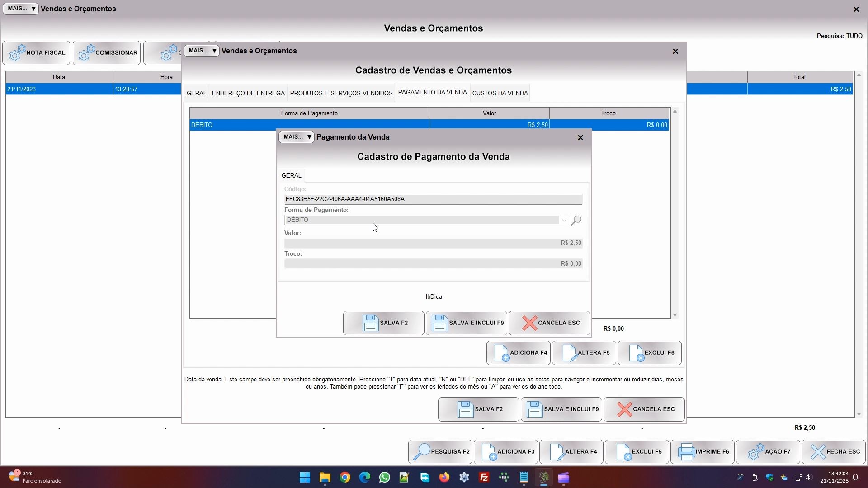Click the NOTA FISCAL button
This screenshot has width=868, height=488.
[x=36, y=53]
